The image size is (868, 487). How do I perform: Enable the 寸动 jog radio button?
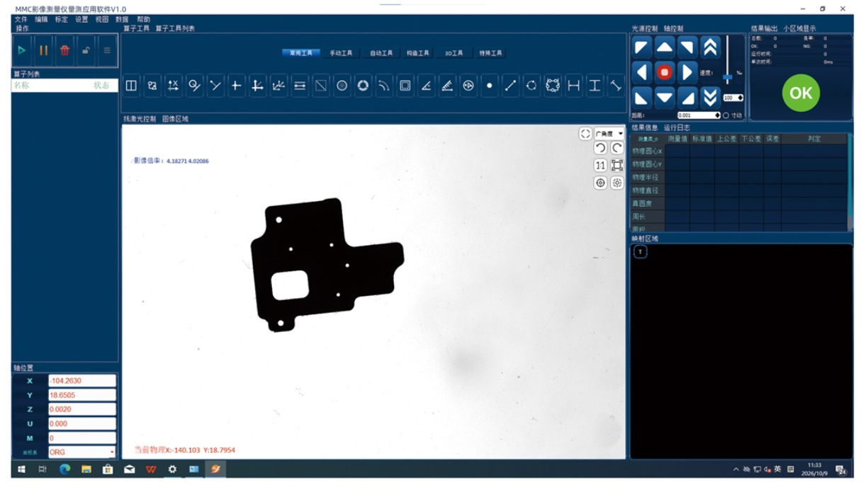(726, 115)
